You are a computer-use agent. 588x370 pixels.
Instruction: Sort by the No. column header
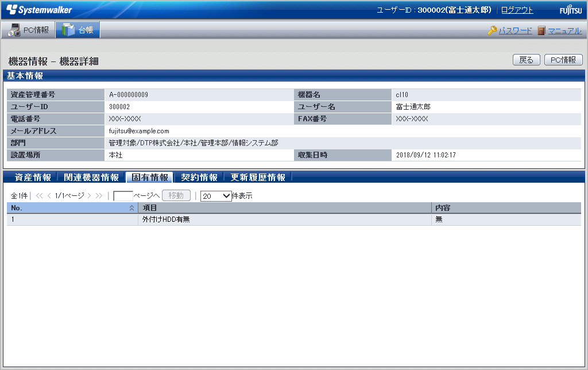[x=72, y=208]
